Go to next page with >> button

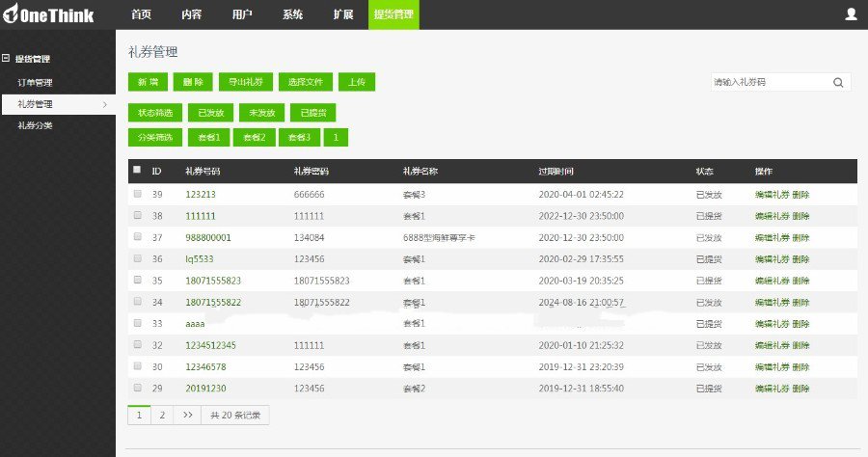tap(187, 415)
